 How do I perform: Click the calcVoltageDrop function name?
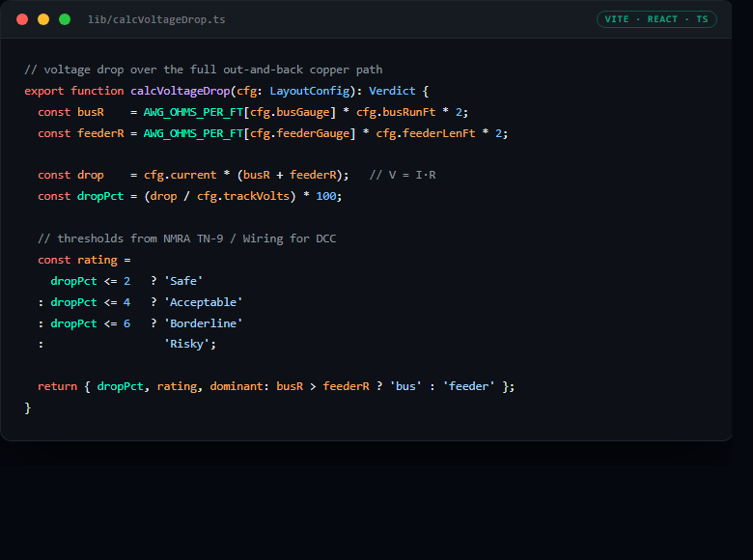click(181, 91)
